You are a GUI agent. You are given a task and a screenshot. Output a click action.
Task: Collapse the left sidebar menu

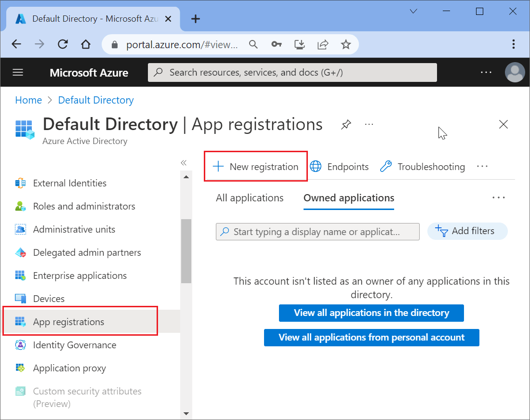tap(184, 163)
